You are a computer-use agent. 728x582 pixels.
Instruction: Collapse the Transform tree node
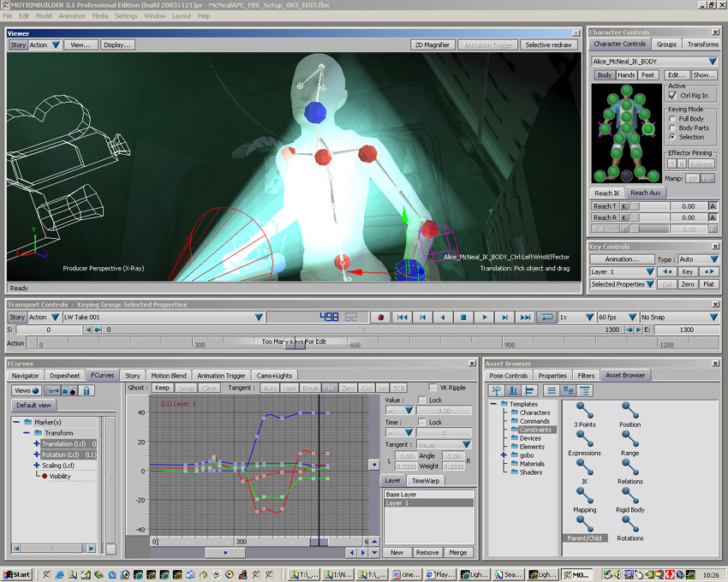pyautogui.click(x=27, y=433)
